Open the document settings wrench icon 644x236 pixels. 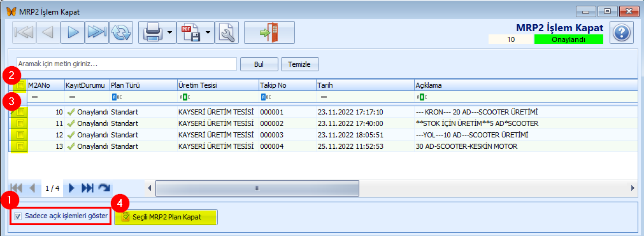(x=226, y=32)
